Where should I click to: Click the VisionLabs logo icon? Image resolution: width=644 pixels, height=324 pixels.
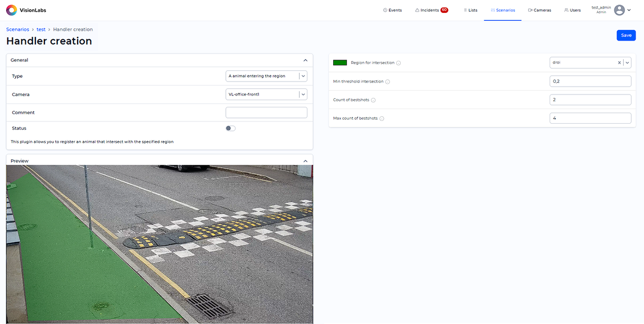[11, 10]
